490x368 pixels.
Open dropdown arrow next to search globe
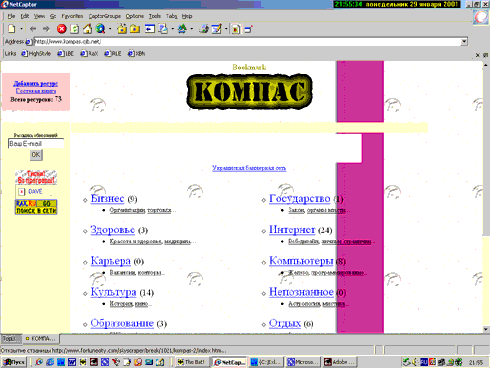tap(110, 29)
